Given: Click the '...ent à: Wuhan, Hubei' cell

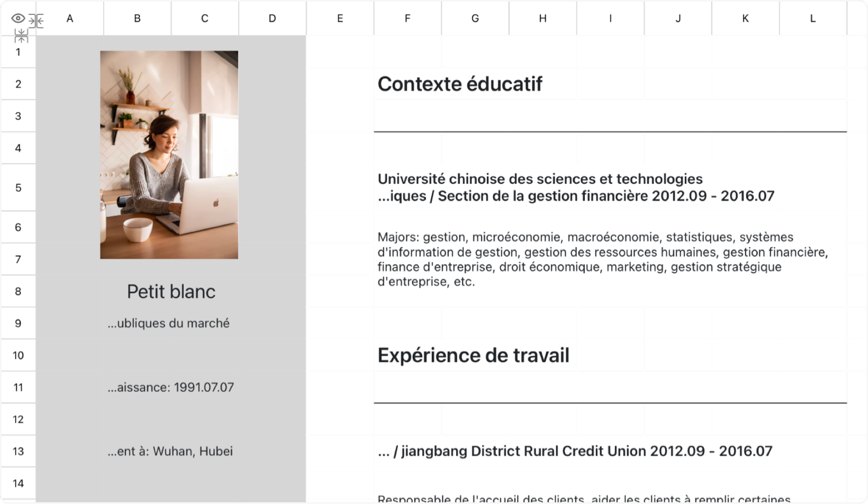Looking at the screenshot, I should pyautogui.click(x=170, y=452).
